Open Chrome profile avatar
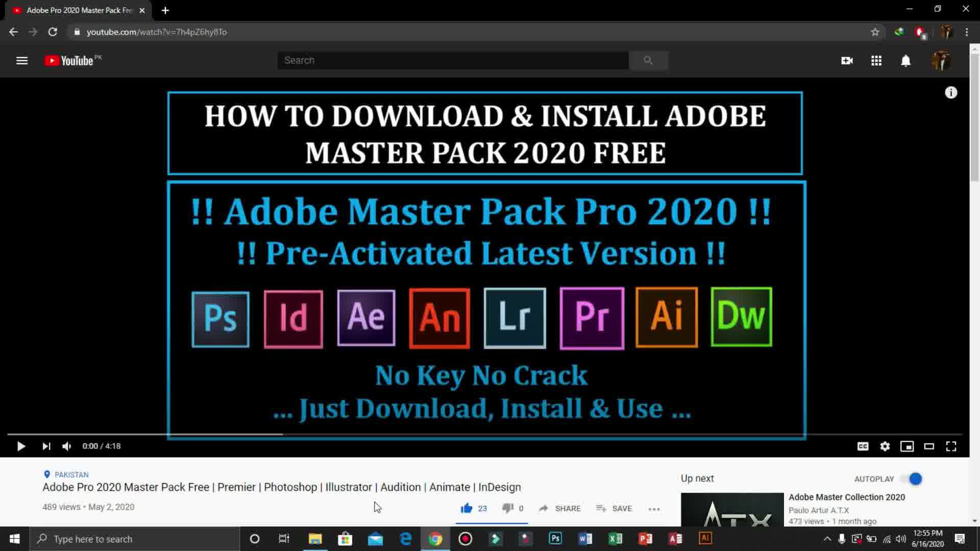 pos(946,32)
